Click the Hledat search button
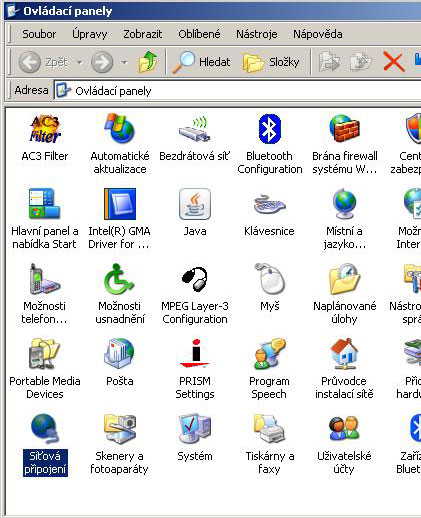The height and width of the screenshot is (518, 421). click(201, 62)
